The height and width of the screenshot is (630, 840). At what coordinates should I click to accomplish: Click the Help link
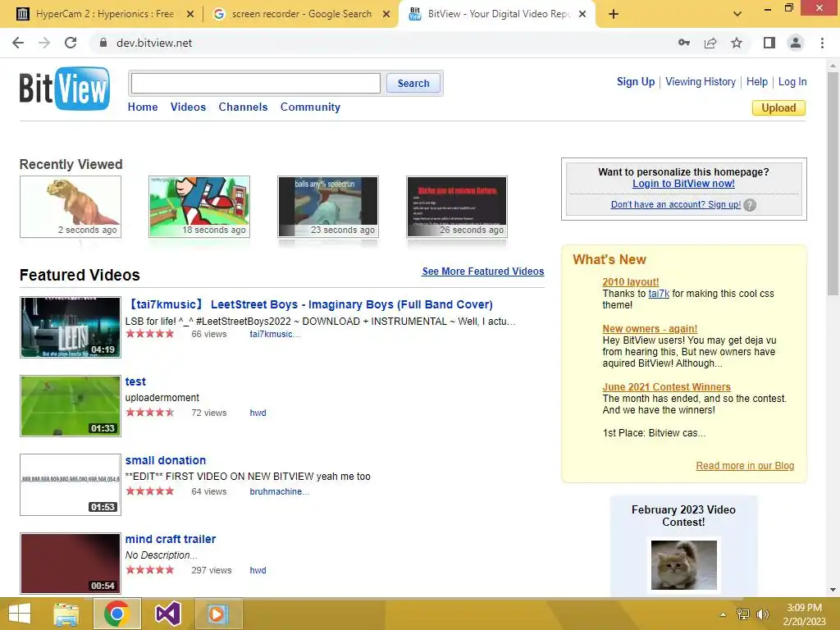click(757, 81)
